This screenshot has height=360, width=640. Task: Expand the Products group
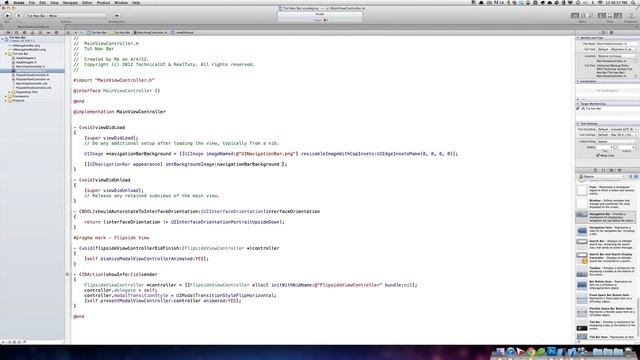click(6, 100)
